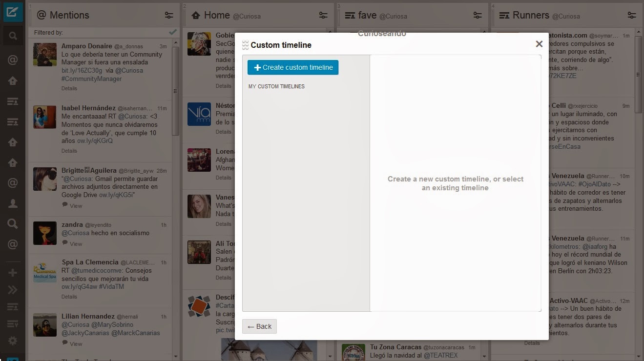Select the Mentions icon in the sidebar
The width and height of the screenshot is (644, 361).
coord(12,60)
